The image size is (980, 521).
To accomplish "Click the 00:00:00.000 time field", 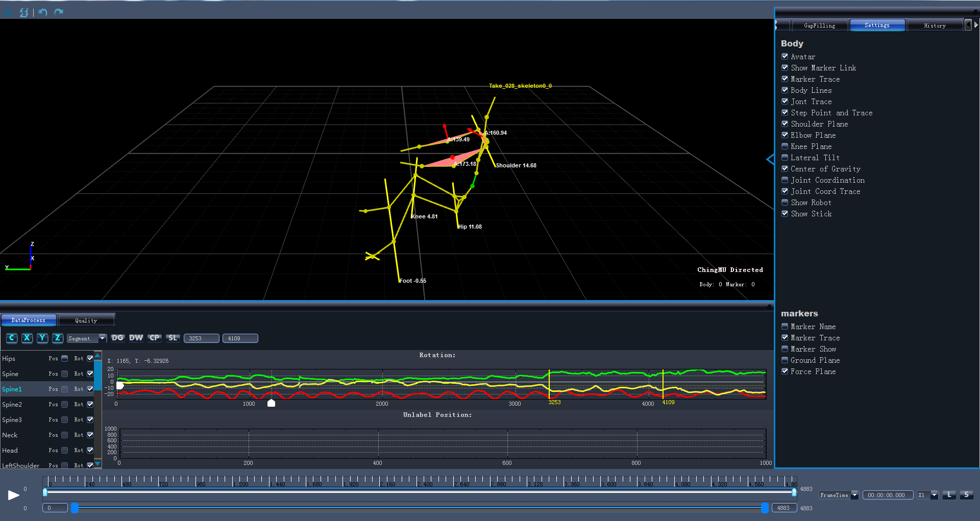I will (x=888, y=495).
